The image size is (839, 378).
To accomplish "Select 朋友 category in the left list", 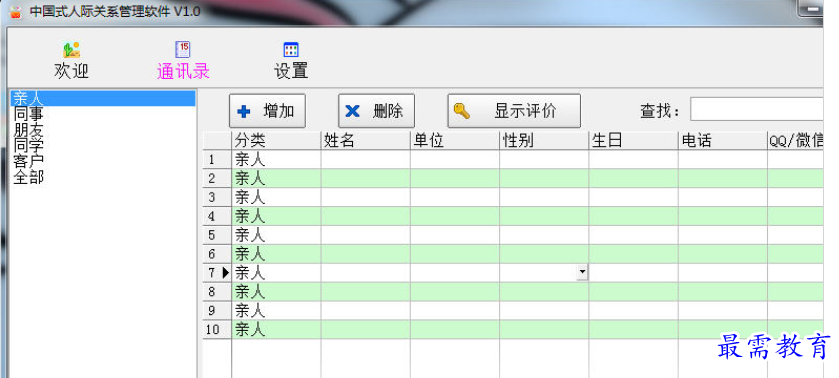I will 103,130.
